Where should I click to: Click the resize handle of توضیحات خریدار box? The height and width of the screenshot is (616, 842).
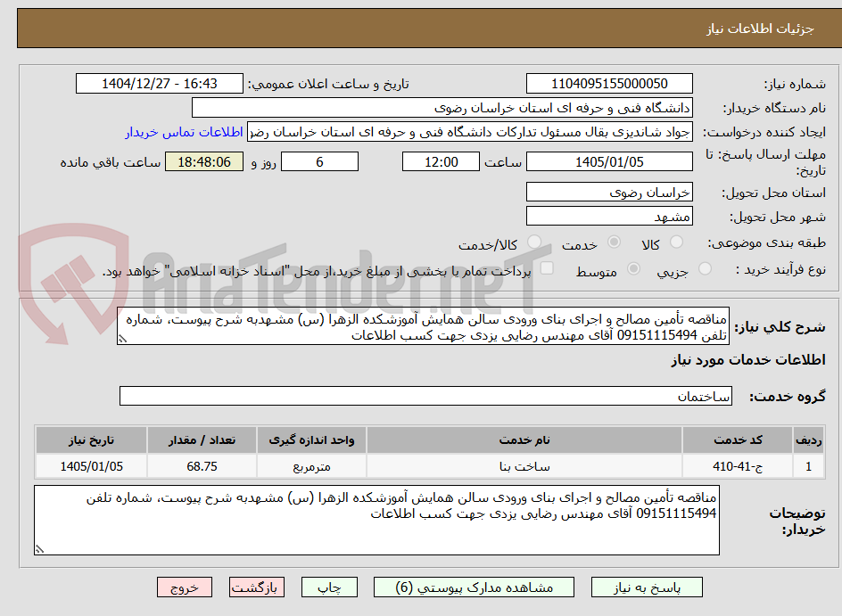[x=39, y=549]
